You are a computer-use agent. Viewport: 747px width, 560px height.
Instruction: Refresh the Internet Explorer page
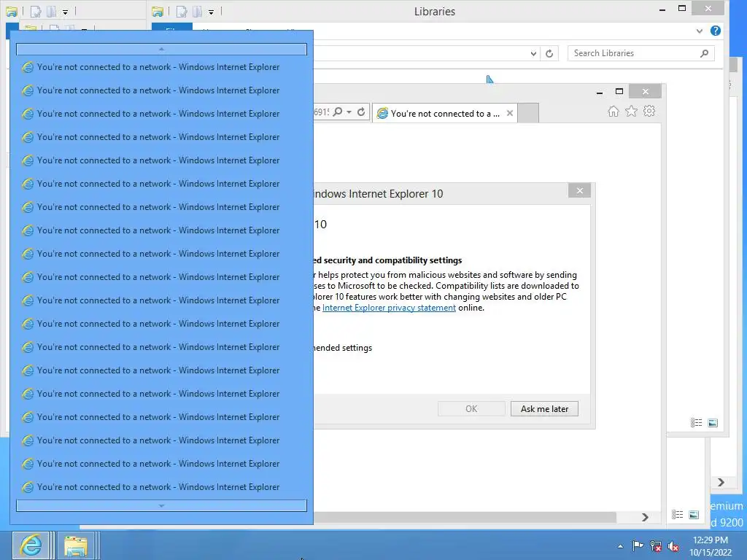pos(361,112)
